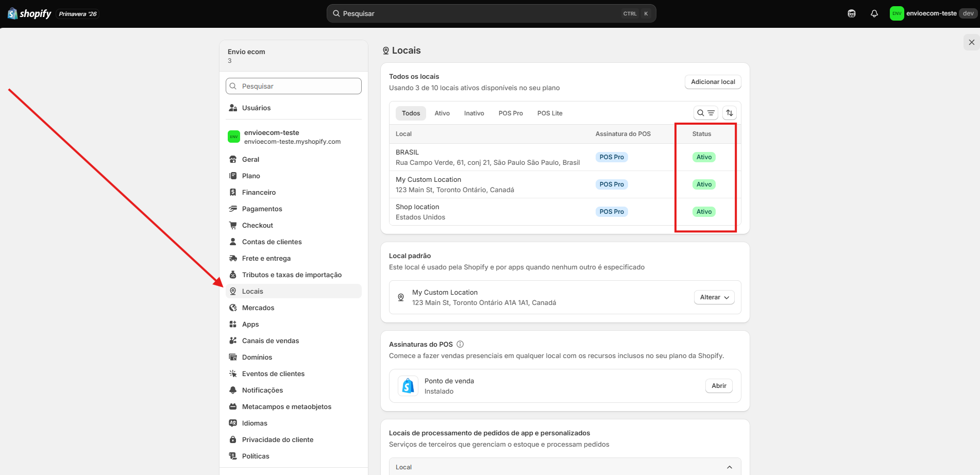Image resolution: width=980 pixels, height=475 pixels.
Task: Click the Shopify logo in the top bar
Action: (x=29, y=13)
